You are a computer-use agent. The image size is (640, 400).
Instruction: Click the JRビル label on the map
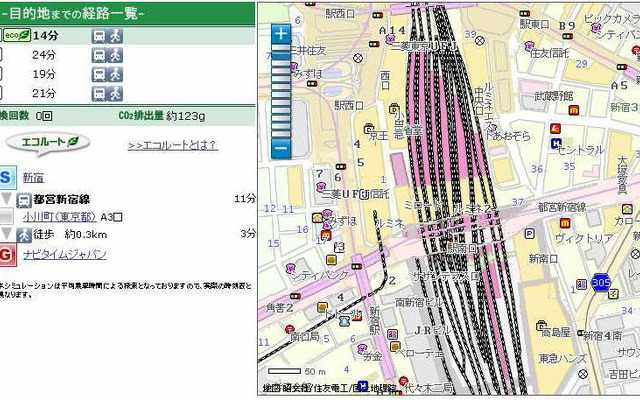coord(431,330)
